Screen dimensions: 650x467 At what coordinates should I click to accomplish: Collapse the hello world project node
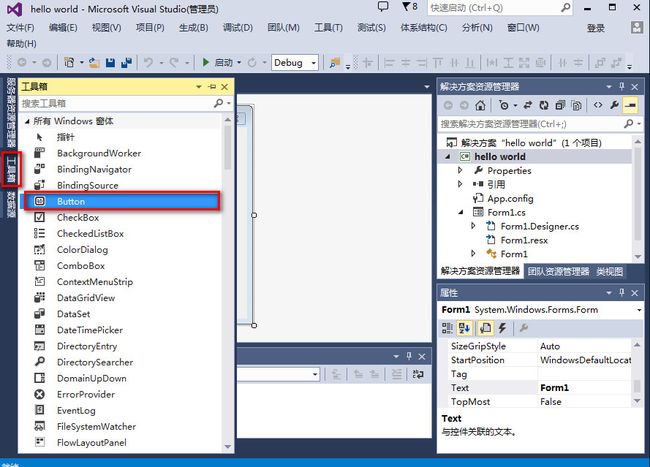pyautogui.click(x=448, y=157)
